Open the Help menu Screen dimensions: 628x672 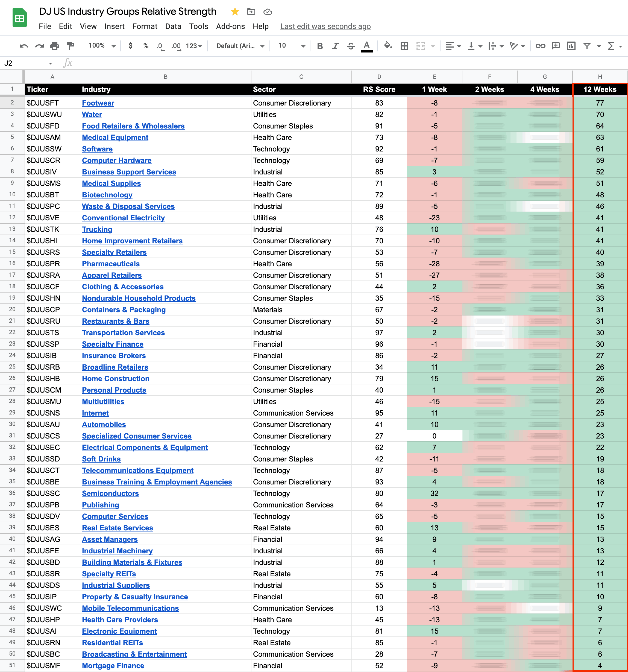click(260, 26)
